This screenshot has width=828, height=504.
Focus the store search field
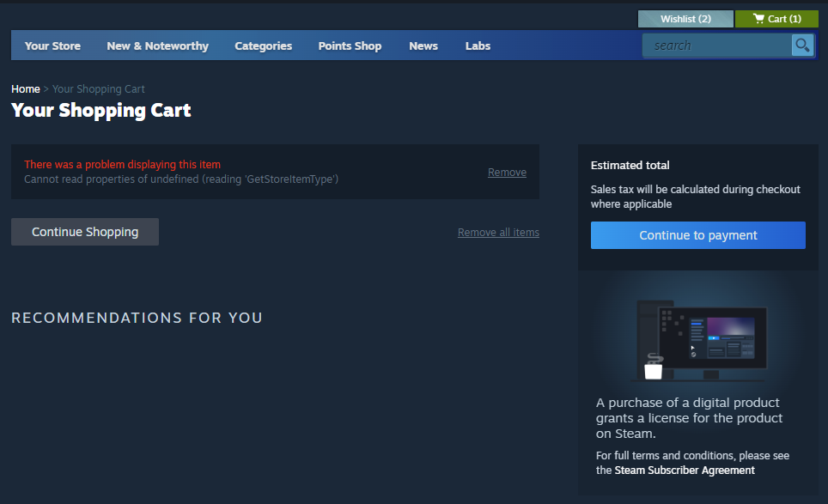click(717, 46)
